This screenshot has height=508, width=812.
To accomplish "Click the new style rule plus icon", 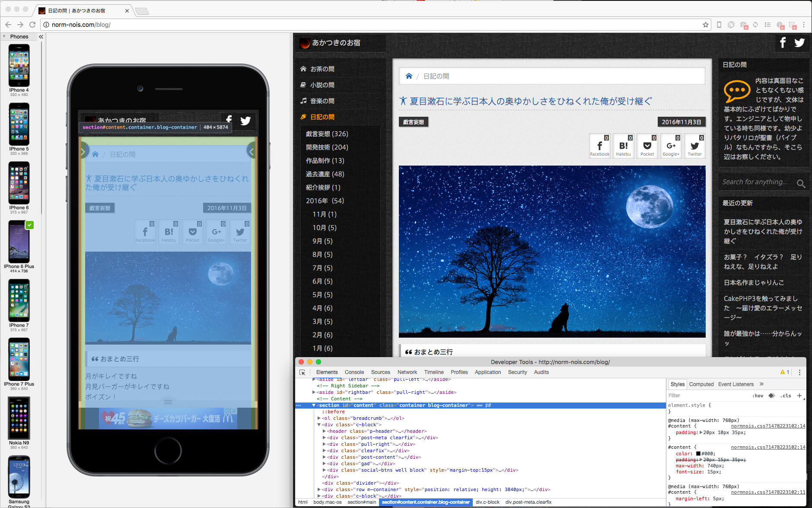I will click(799, 395).
